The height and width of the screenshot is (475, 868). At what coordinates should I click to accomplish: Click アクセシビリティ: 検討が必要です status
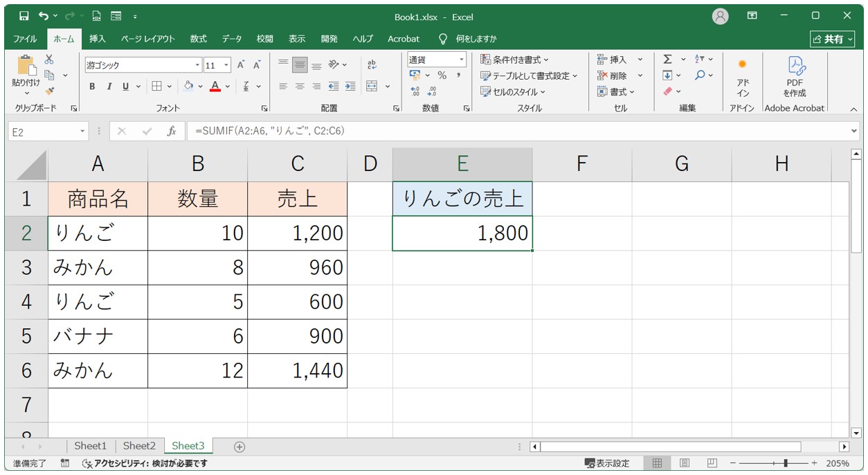pos(145,463)
